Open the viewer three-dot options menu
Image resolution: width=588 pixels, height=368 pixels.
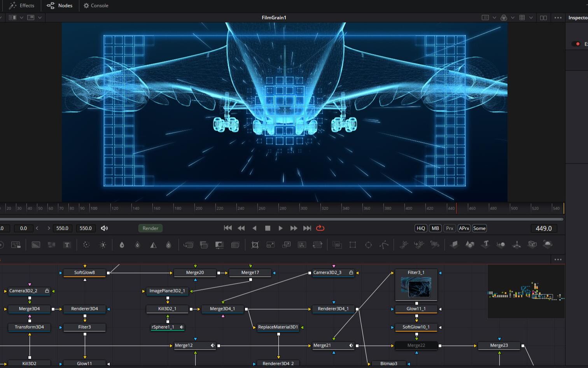point(558,18)
